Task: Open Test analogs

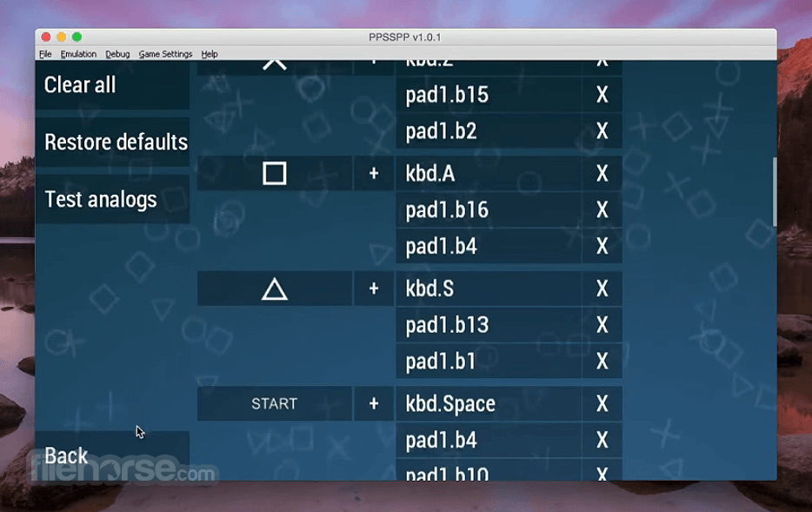Action: [112, 199]
